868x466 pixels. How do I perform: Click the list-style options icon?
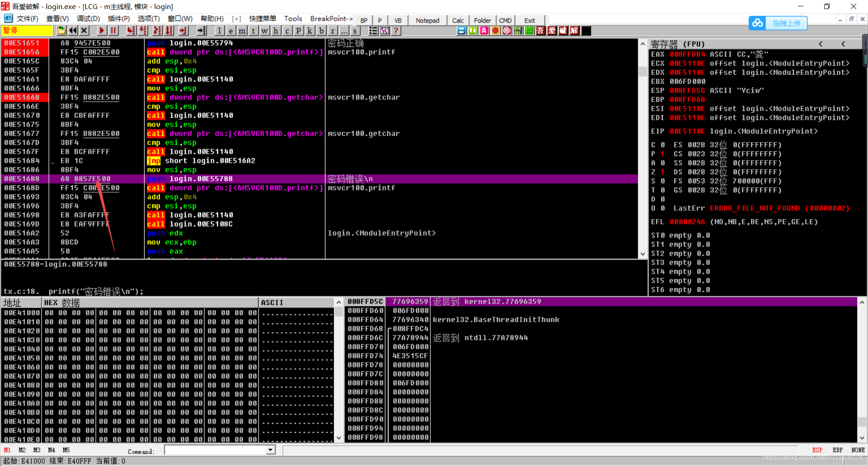coord(373,30)
